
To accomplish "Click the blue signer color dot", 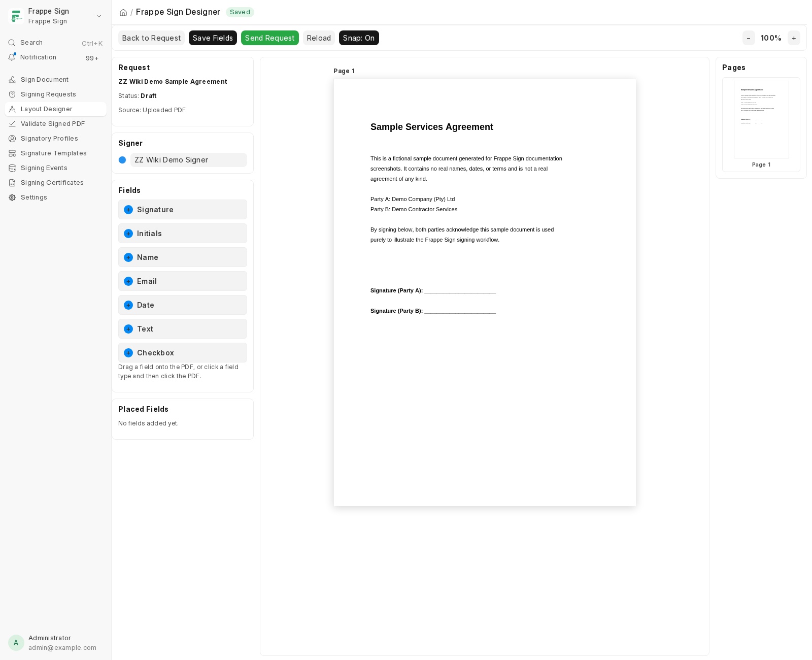I will pyautogui.click(x=122, y=160).
